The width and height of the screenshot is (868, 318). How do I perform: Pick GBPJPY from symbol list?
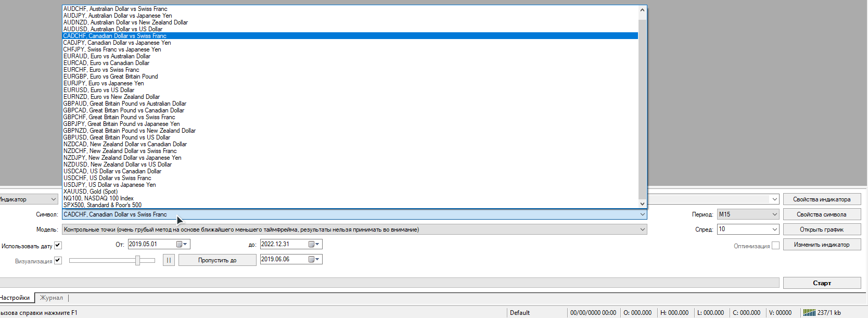(350, 124)
